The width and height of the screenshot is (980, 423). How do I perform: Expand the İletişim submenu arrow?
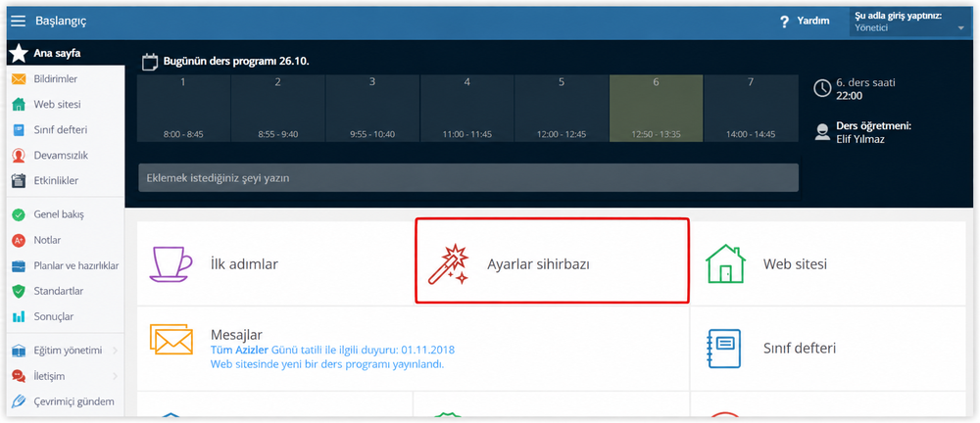[x=115, y=376]
